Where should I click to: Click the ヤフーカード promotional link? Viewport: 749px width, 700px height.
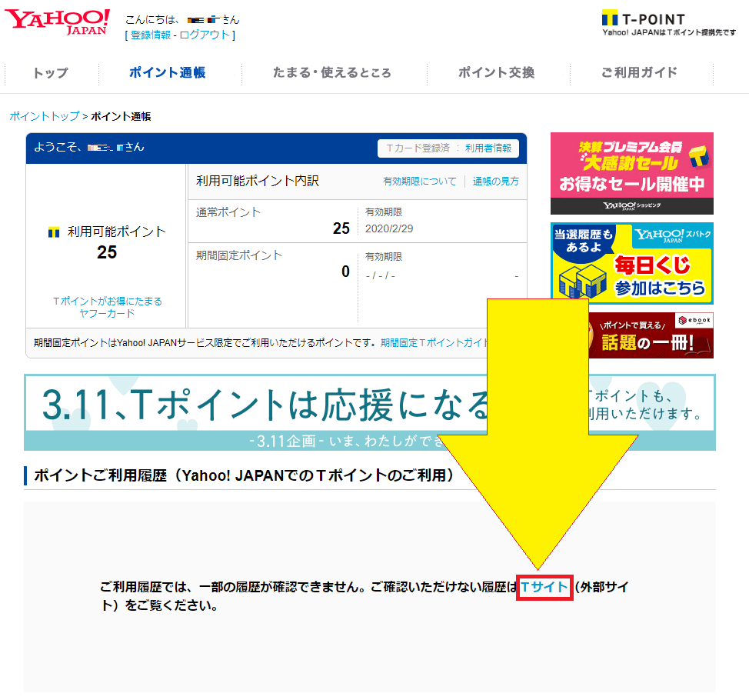107,307
